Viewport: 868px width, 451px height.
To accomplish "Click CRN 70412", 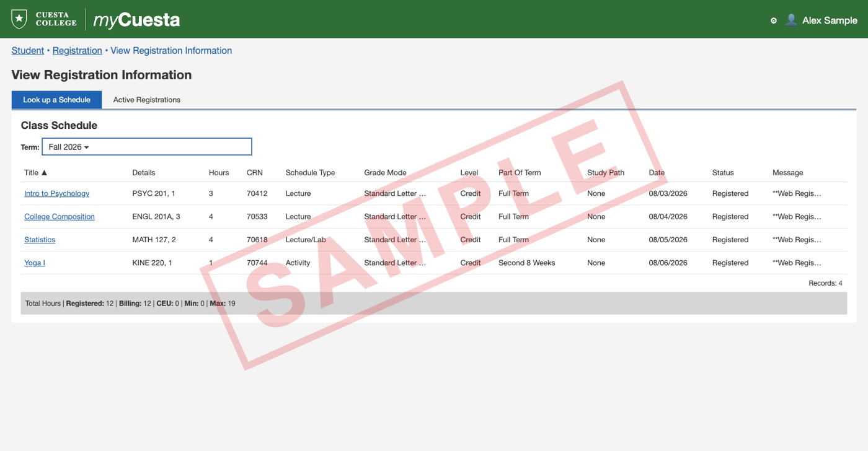I will pyautogui.click(x=257, y=193).
